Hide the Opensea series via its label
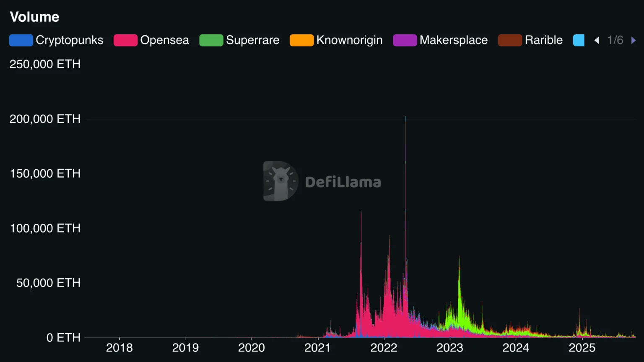The width and height of the screenshot is (644, 362). tap(164, 40)
